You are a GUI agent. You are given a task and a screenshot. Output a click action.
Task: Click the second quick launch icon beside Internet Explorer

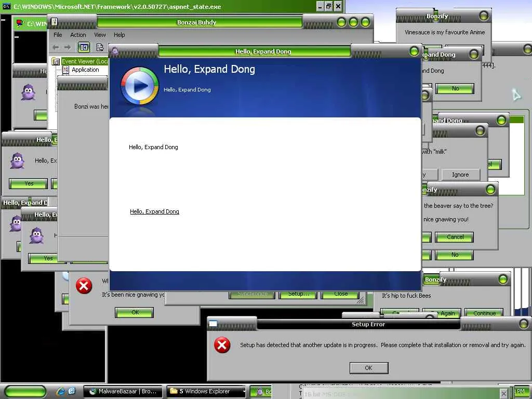pyautogui.click(x=72, y=391)
